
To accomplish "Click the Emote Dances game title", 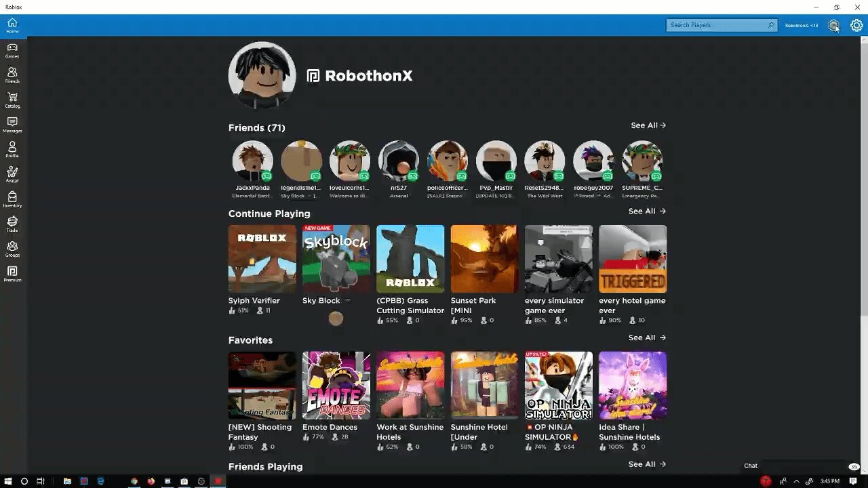I will pyautogui.click(x=330, y=427).
